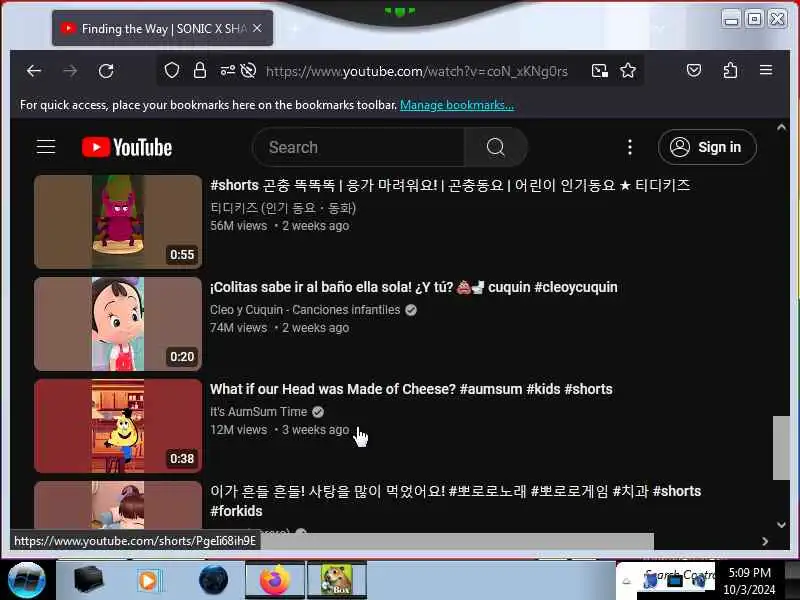Open the YouTube guide hamburger menu
Viewport: 800px width, 600px height.
point(46,147)
